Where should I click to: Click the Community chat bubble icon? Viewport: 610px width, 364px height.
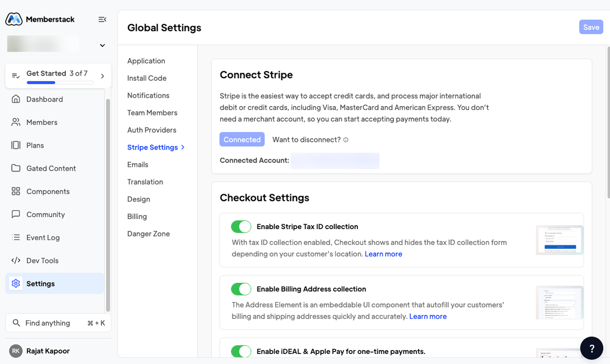tap(16, 214)
